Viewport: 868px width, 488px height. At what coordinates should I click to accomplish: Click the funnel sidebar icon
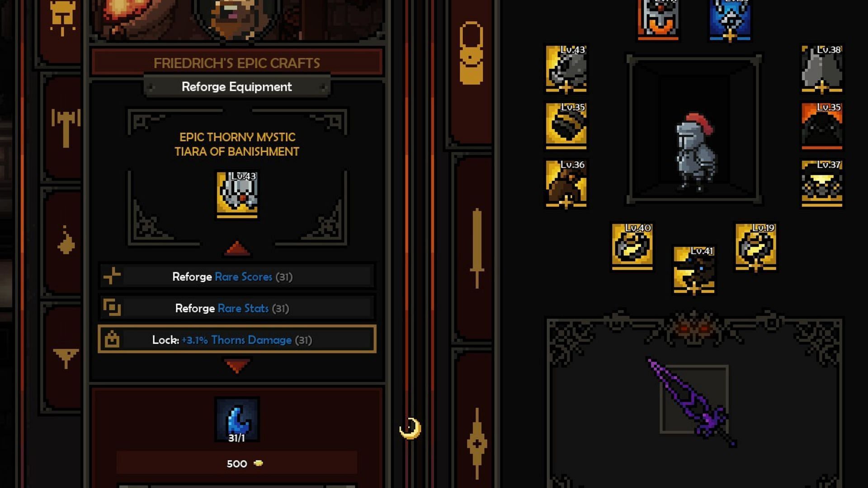[66, 358]
